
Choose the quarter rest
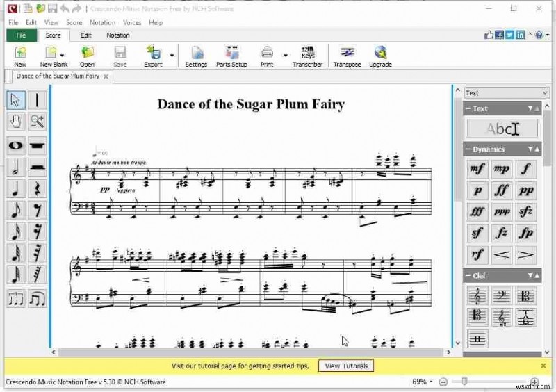(x=37, y=189)
